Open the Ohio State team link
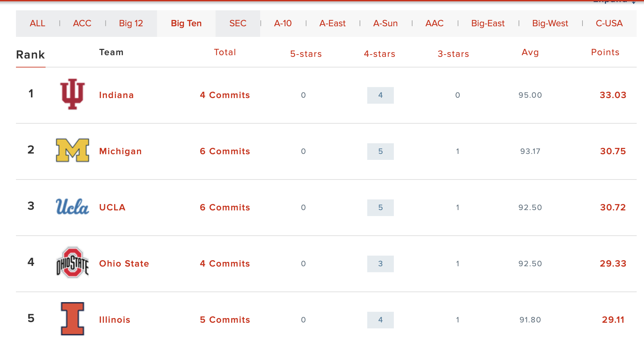 (124, 264)
